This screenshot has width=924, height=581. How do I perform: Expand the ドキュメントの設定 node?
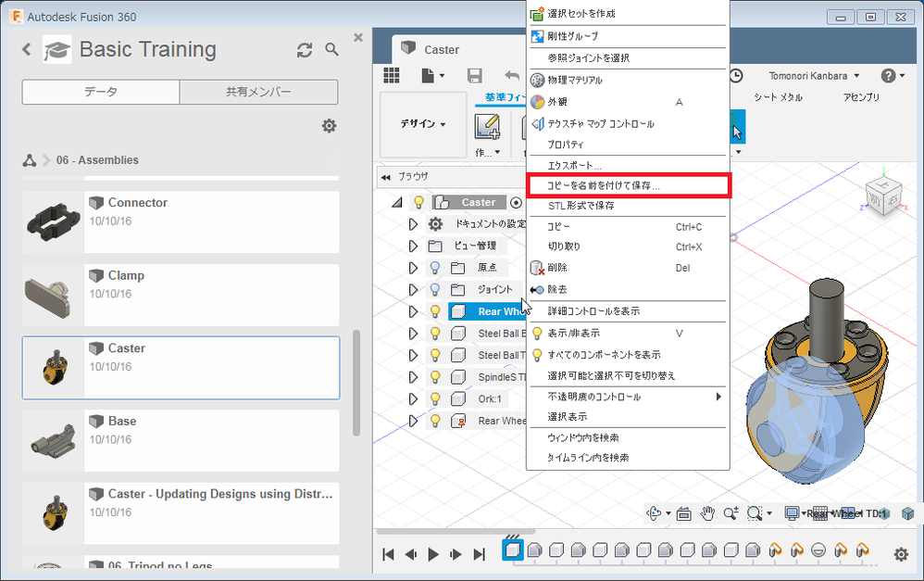tap(413, 224)
